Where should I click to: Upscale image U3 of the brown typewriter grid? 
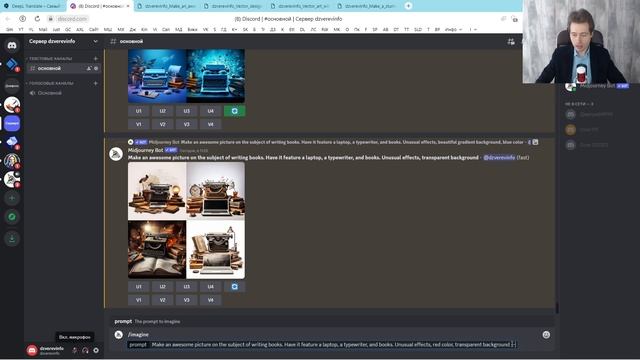pos(187,287)
